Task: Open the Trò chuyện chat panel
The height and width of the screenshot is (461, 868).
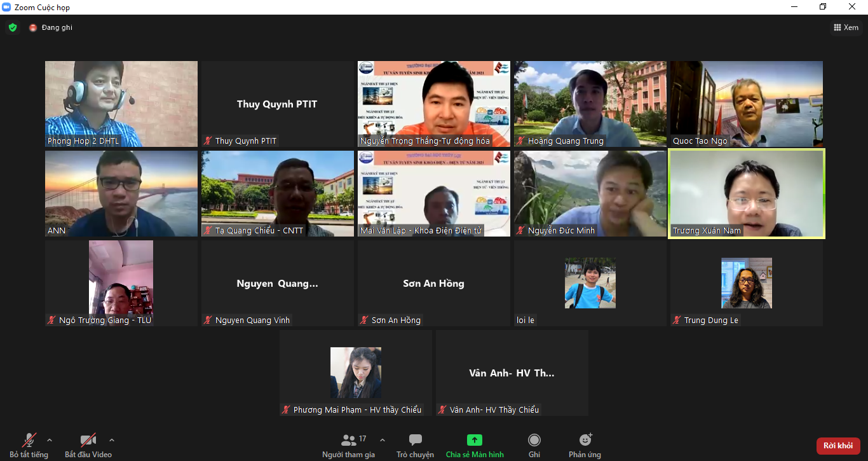Action: [x=415, y=445]
